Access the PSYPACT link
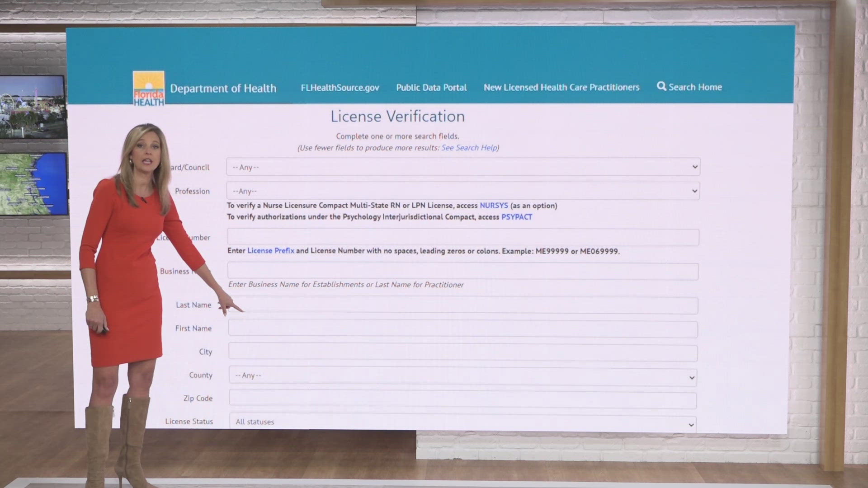 [x=516, y=217]
